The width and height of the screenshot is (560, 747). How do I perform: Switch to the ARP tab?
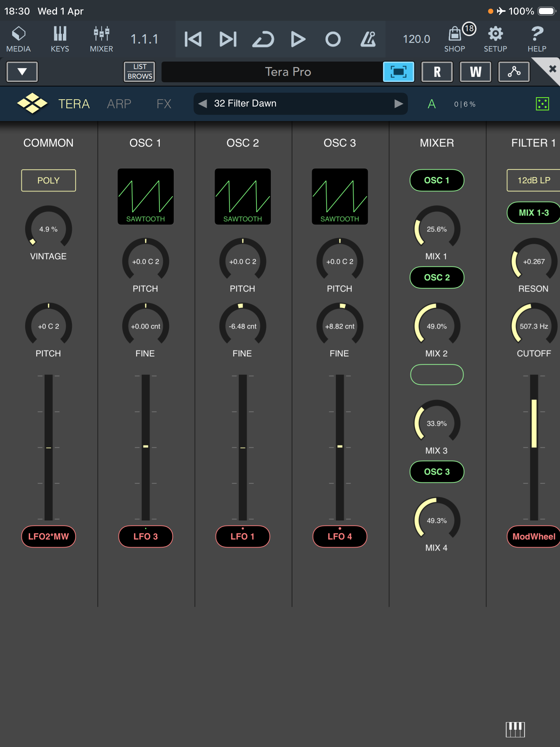pyautogui.click(x=119, y=104)
